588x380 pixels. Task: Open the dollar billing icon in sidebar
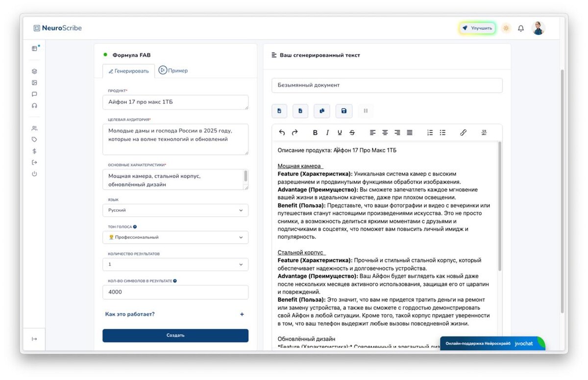point(34,151)
